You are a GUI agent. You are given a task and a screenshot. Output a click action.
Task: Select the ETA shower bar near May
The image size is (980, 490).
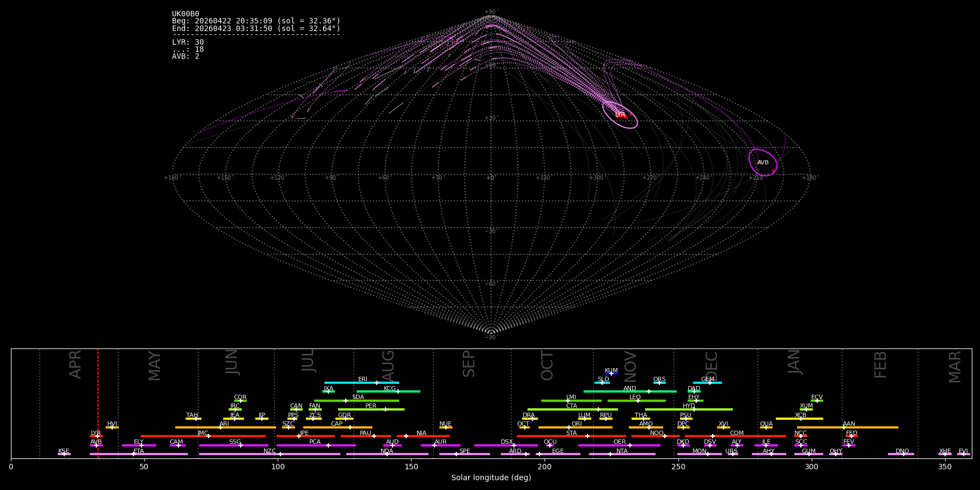(x=139, y=454)
